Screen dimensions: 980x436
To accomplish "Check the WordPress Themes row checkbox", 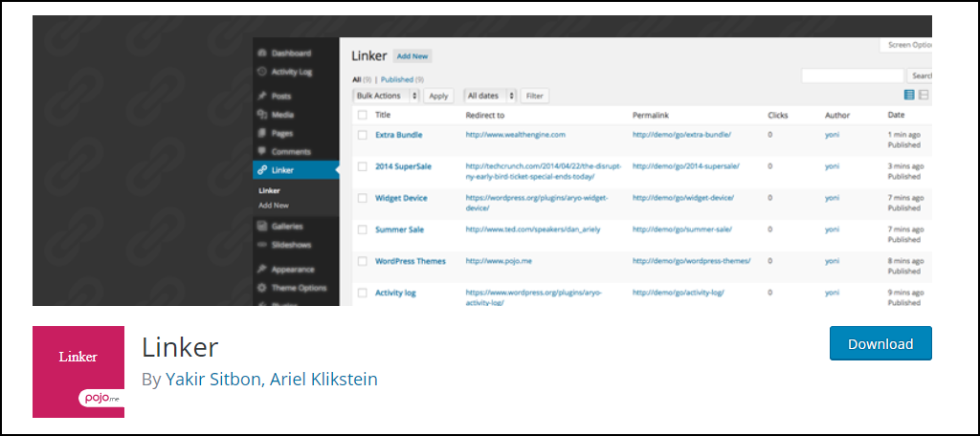I will pos(362,261).
